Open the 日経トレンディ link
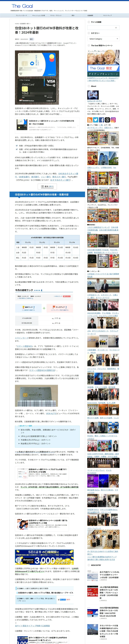The image size is (129, 644). (93, 168)
